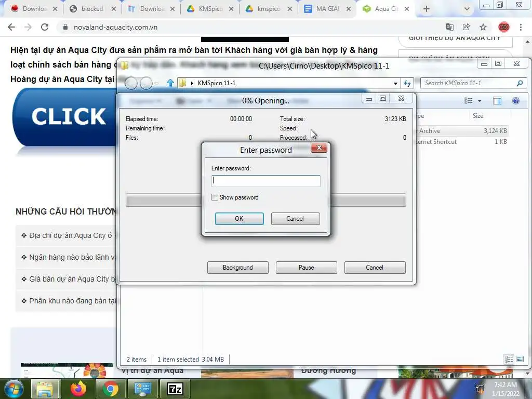Cancel the 0% Opening operation
This screenshot has height=399, width=532.
pos(375,268)
